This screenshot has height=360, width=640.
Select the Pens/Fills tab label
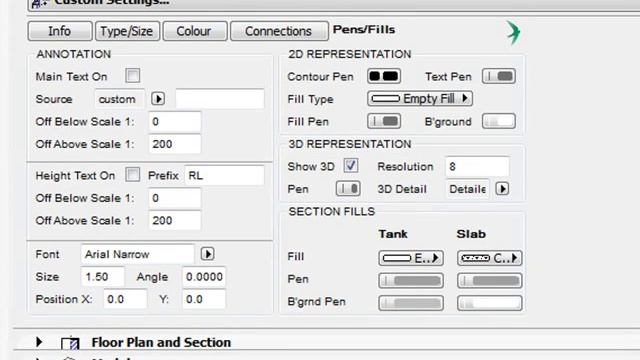(364, 29)
